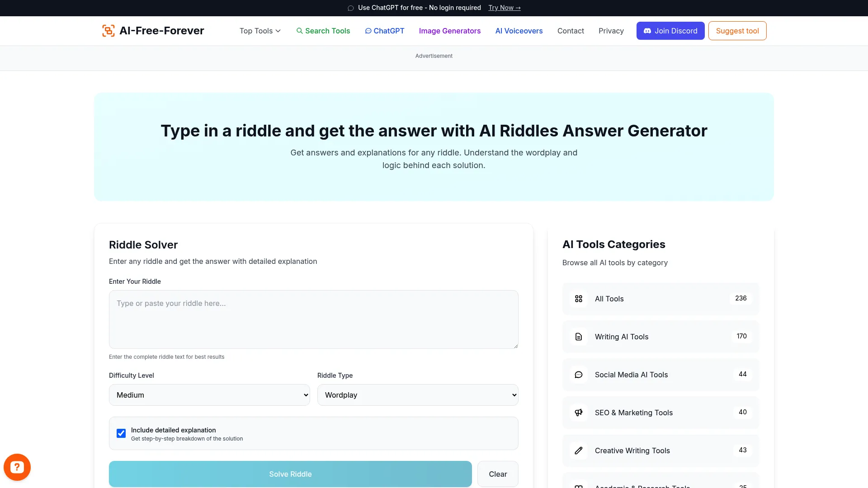The image size is (868, 488).
Task: Click the Creative Writing Tools pencil icon
Action: (x=579, y=450)
